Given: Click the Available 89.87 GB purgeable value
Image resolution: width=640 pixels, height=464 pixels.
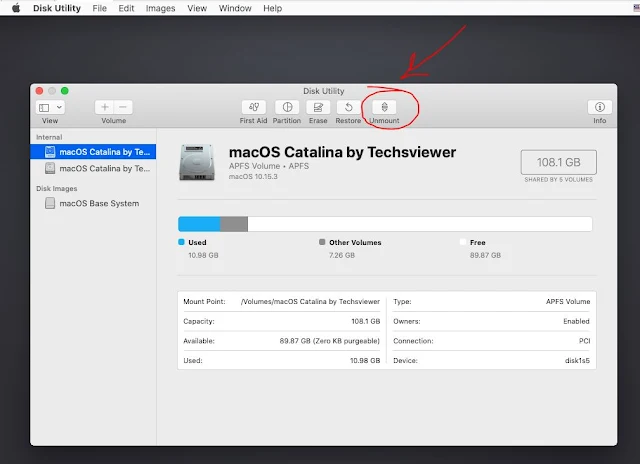Looking at the screenshot, I should coord(330,341).
